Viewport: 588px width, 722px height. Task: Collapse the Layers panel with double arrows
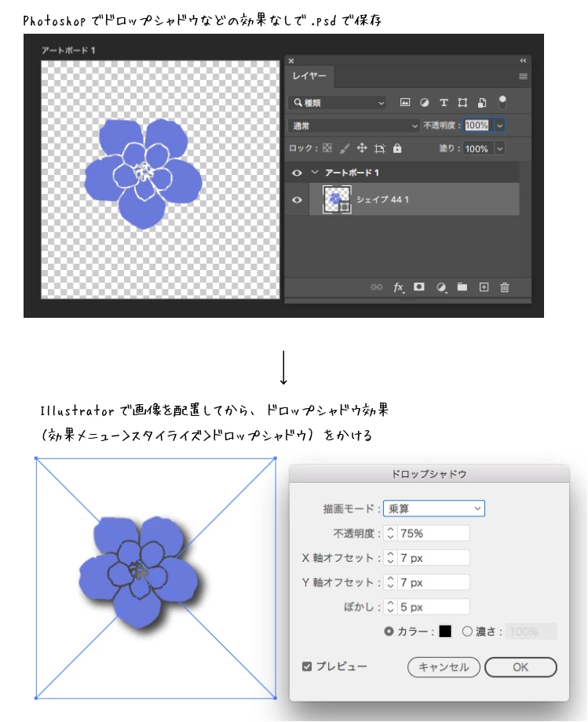(523, 60)
